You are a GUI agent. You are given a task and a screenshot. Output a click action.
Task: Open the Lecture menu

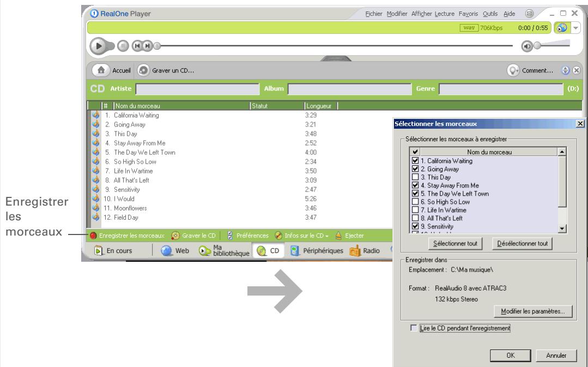445,14
